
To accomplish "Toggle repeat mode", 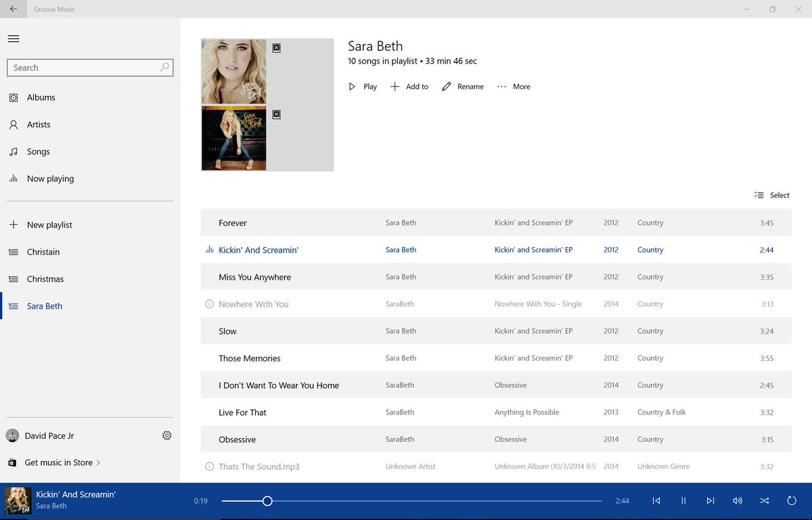I will (791, 501).
